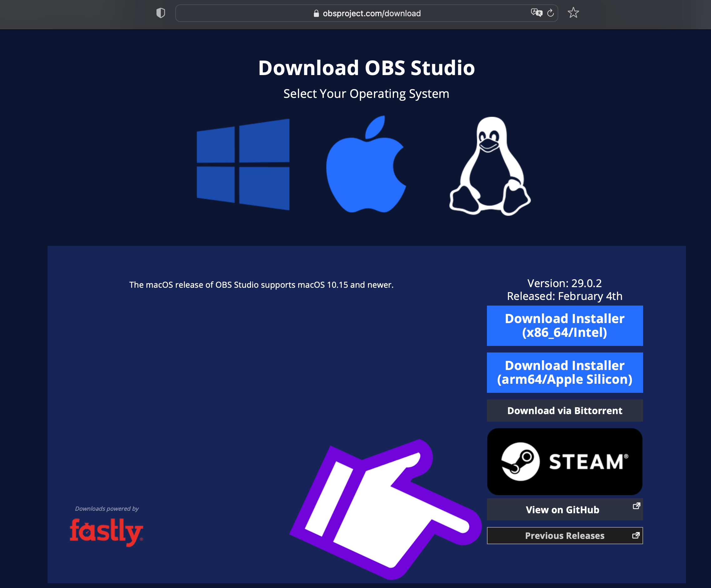This screenshot has width=711, height=588.
Task: Click the Version: 29.0.2 text
Action: pos(565,283)
